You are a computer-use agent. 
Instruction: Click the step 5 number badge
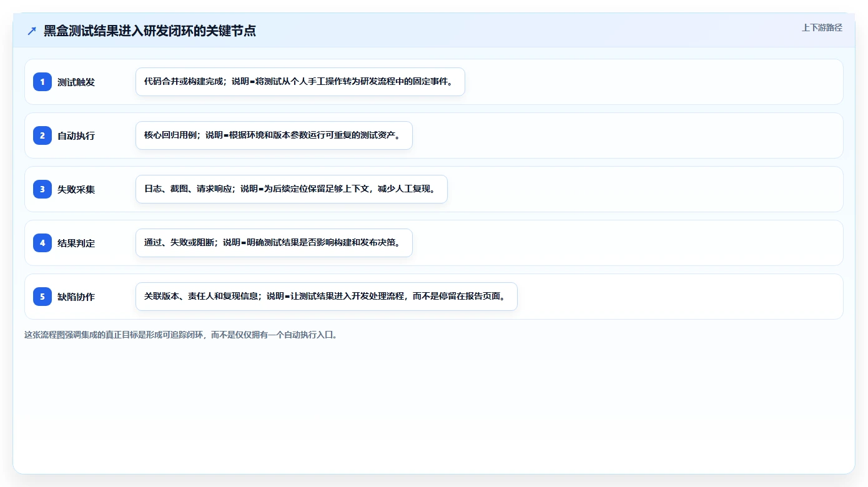[x=42, y=297]
